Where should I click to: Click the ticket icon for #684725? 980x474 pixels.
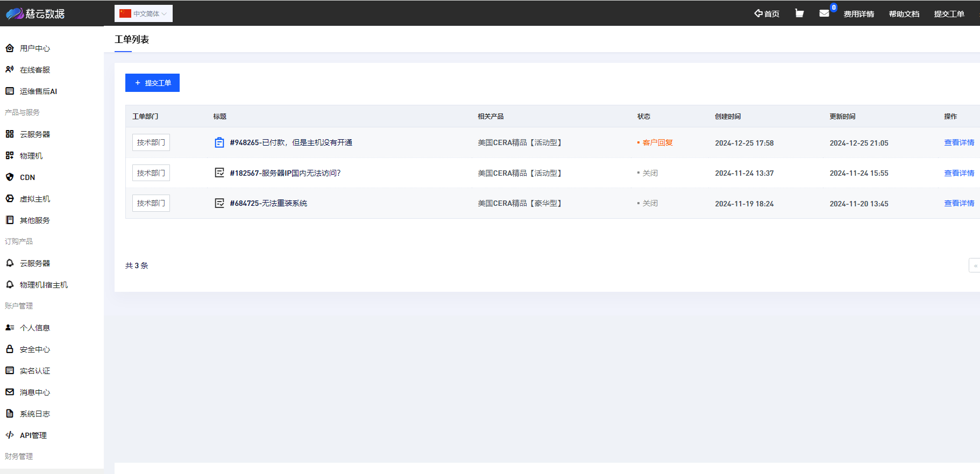click(x=219, y=203)
